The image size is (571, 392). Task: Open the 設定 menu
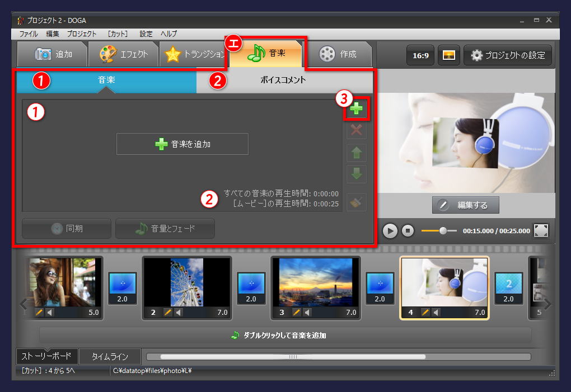click(146, 34)
